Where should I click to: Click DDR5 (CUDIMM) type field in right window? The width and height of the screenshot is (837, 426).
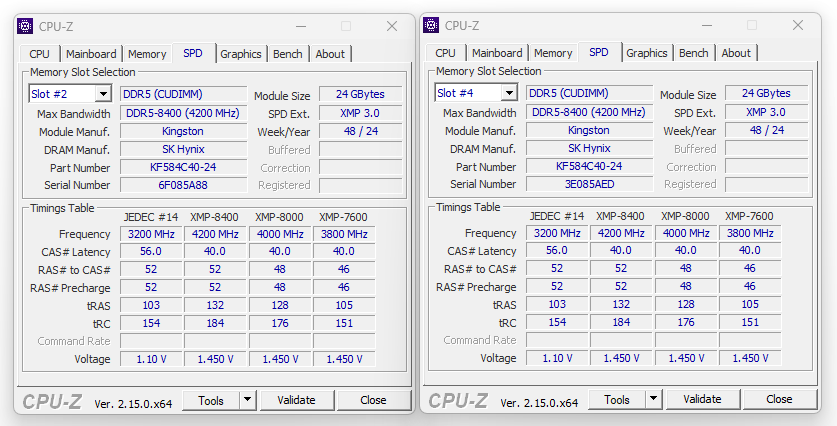[x=589, y=93]
